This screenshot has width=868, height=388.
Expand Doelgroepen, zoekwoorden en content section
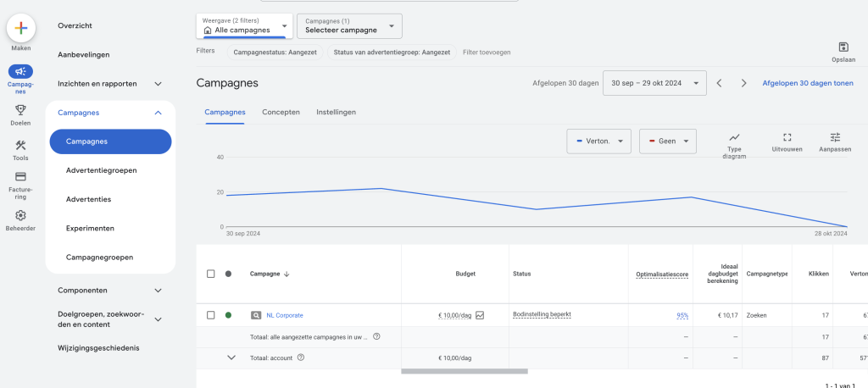point(158,319)
